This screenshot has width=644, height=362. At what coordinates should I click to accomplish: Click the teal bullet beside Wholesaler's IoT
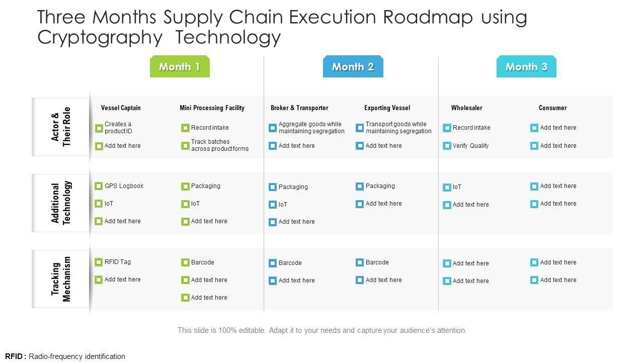[447, 188]
